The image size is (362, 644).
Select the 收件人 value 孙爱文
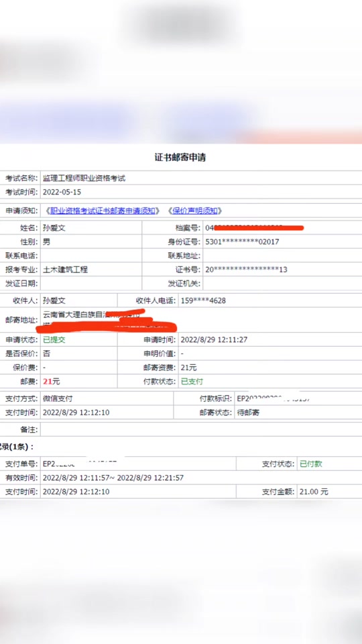tap(54, 301)
